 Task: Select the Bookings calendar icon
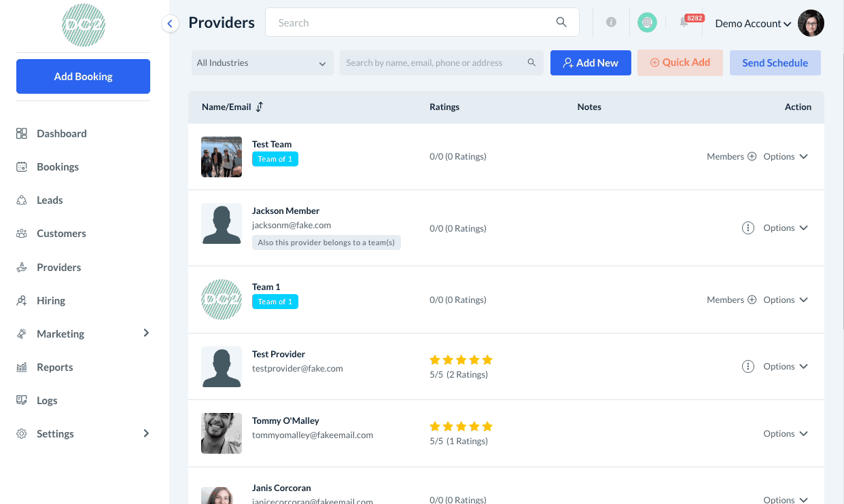[21, 166]
